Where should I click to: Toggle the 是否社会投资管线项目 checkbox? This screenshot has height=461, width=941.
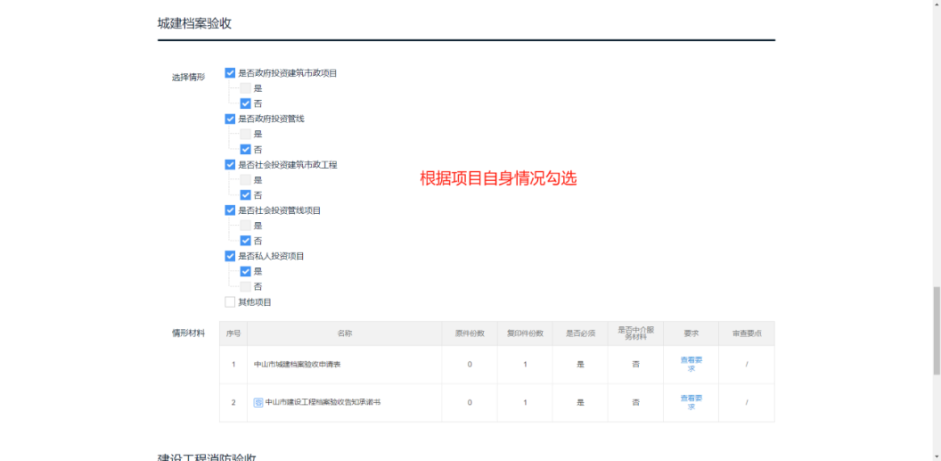coord(230,210)
